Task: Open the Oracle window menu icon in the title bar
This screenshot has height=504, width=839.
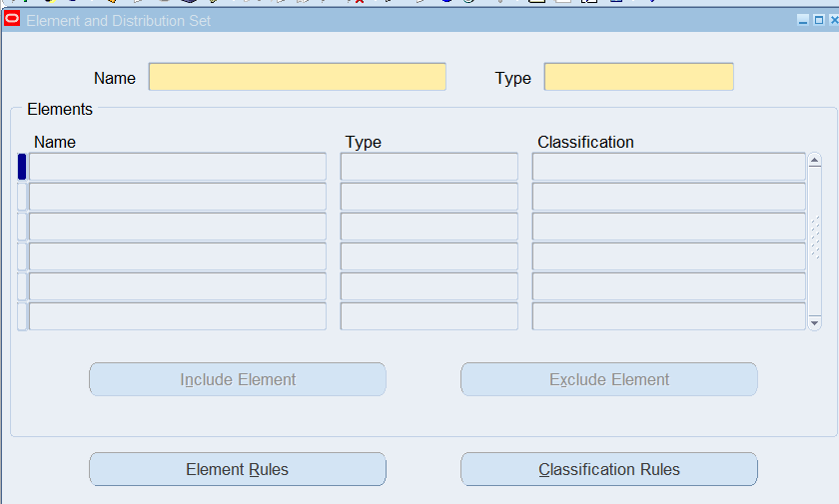Action: (12, 19)
